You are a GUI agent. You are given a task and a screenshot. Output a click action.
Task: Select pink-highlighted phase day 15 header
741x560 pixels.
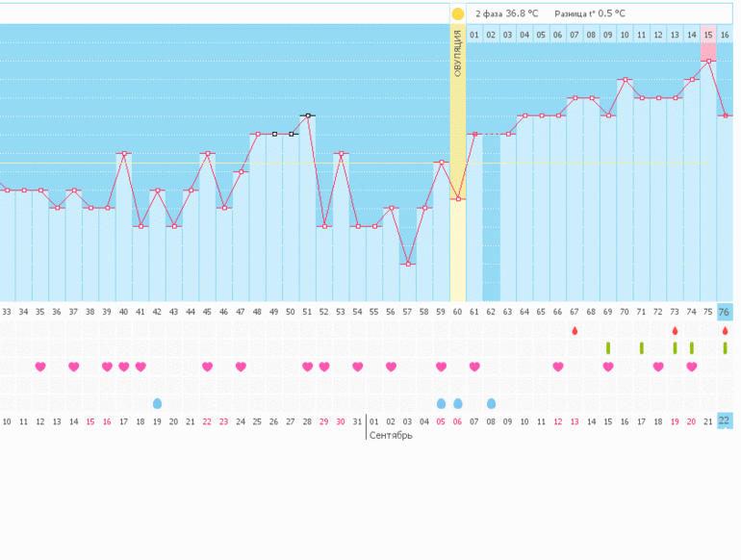pyautogui.click(x=708, y=35)
